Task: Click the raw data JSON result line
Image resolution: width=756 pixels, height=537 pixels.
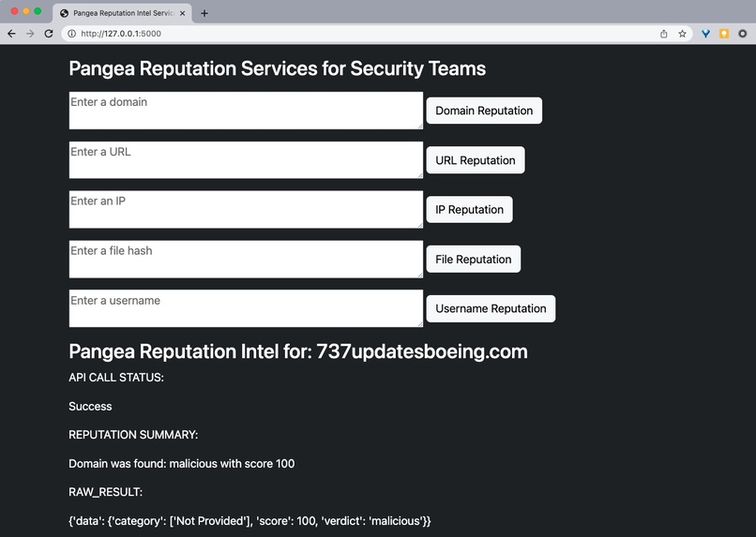Action: click(249, 521)
